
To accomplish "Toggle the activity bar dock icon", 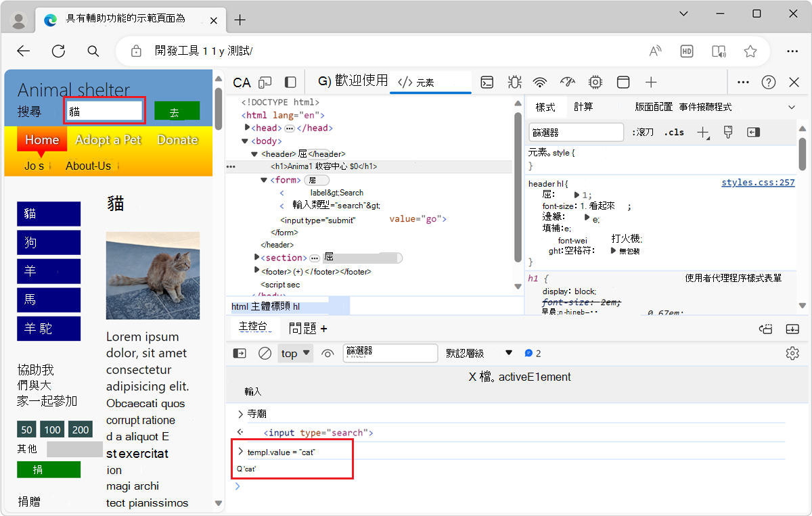I will 290,83.
